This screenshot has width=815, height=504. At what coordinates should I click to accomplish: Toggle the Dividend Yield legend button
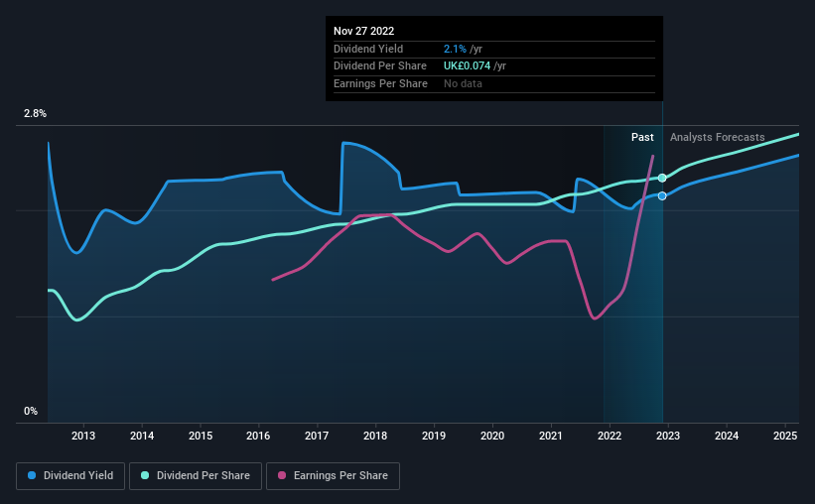(70, 476)
